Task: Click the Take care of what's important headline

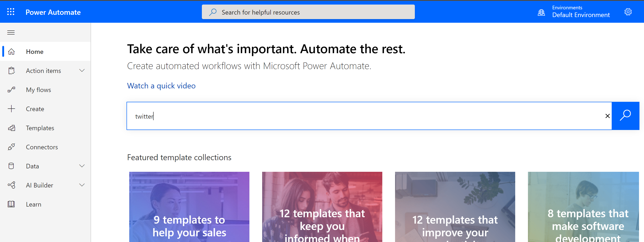Action: (x=266, y=49)
